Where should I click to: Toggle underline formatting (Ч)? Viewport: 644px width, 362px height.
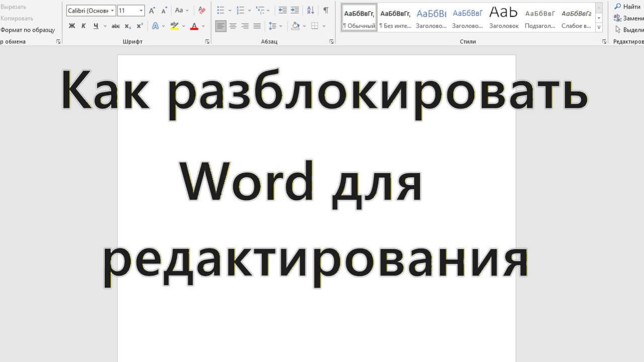pyautogui.click(x=96, y=26)
